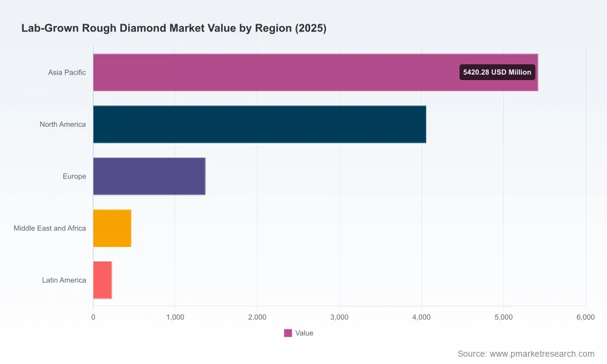Select the Europe axis label
The width and height of the screenshot is (607, 364).
coord(74,177)
